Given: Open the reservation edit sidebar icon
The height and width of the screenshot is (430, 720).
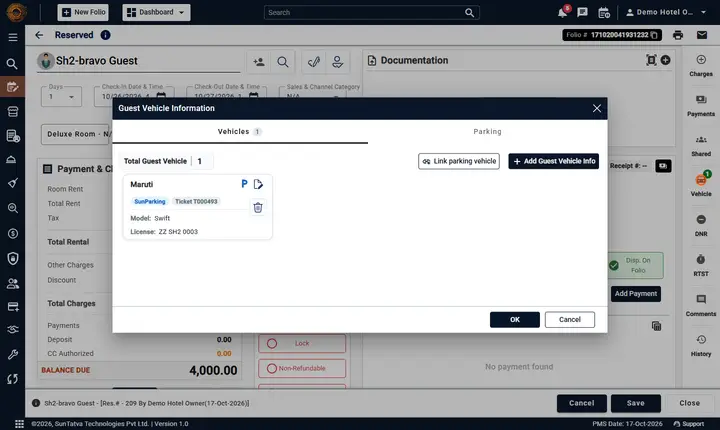Looking at the screenshot, I should (x=12, y=87).
